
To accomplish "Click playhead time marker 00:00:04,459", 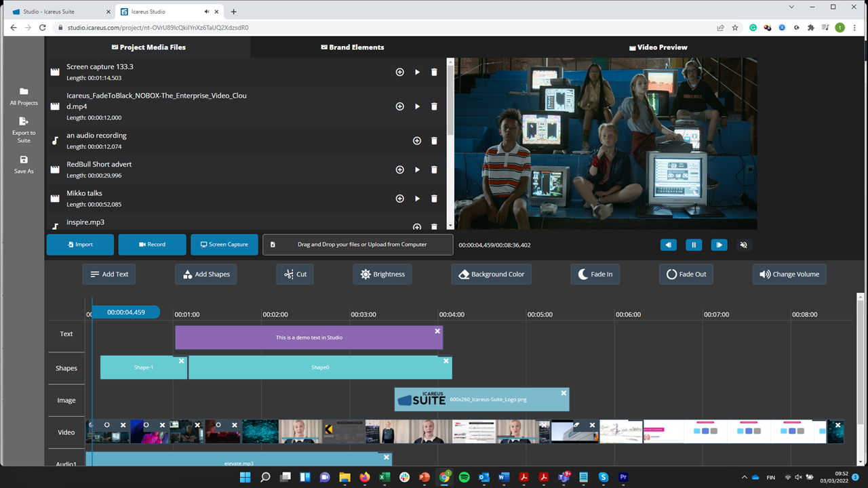I will [x=125, y=312].
